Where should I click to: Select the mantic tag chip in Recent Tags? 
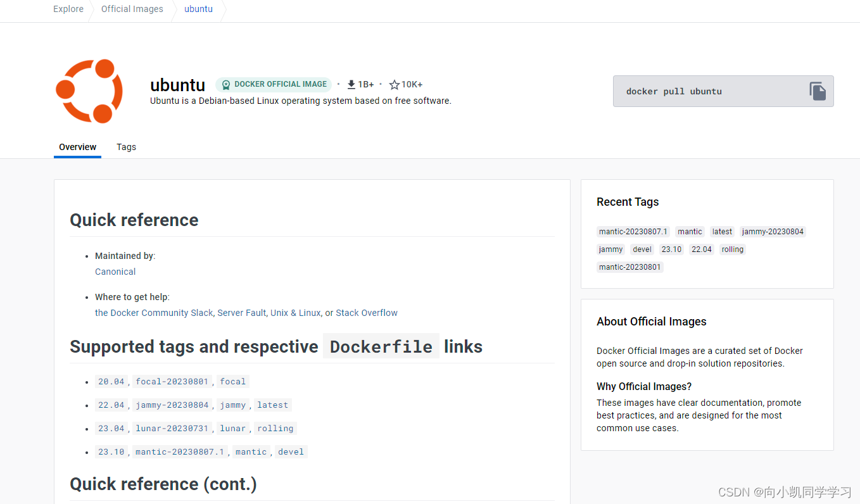coord(690,231)
